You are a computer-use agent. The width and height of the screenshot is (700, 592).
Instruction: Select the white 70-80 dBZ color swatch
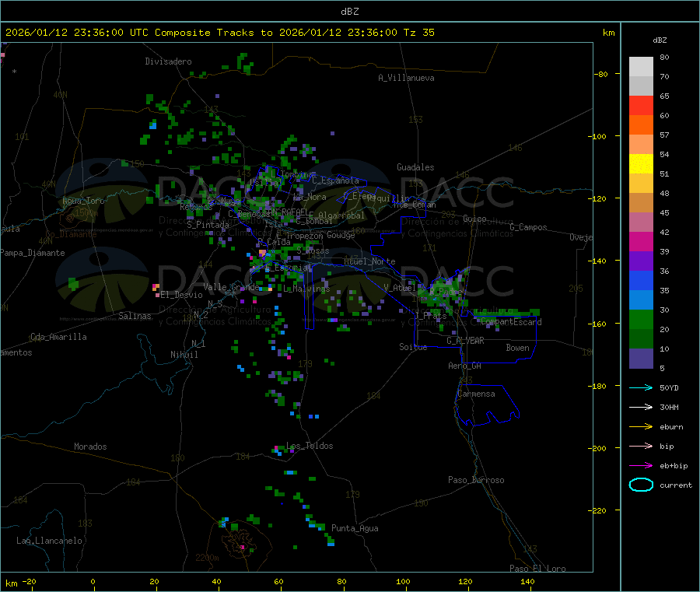[x=641, y=67]
